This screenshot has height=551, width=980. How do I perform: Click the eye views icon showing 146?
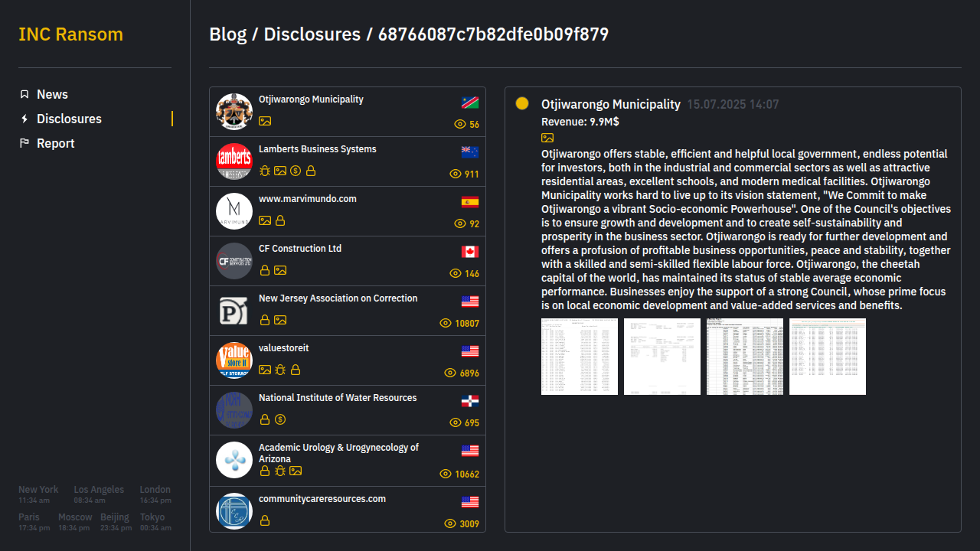click(x=456, y=273)
